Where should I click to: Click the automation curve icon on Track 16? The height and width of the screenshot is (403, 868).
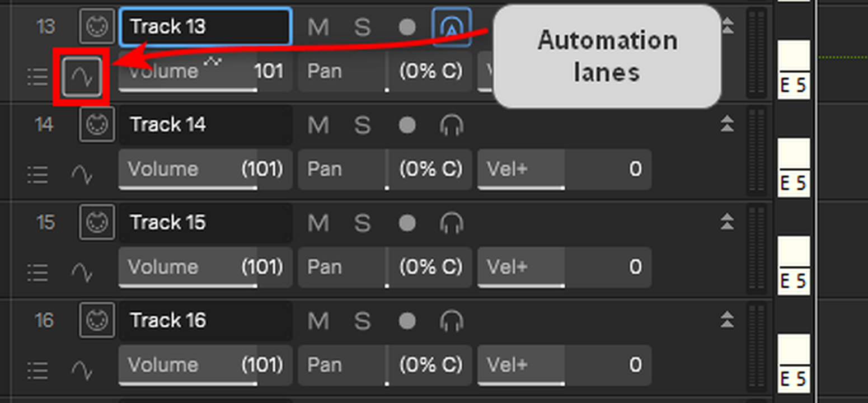coord(82,371)
